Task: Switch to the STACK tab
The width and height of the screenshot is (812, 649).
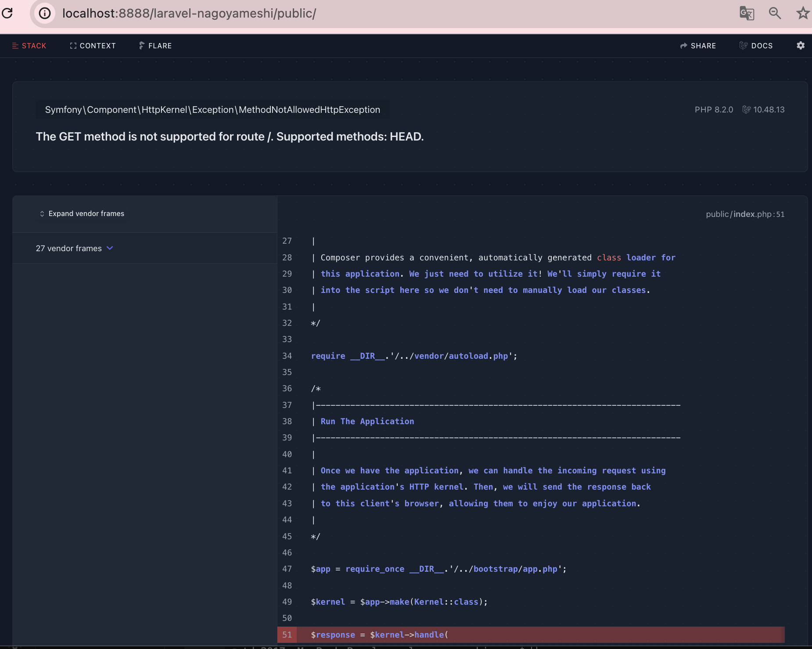Action: click(29, 46)
